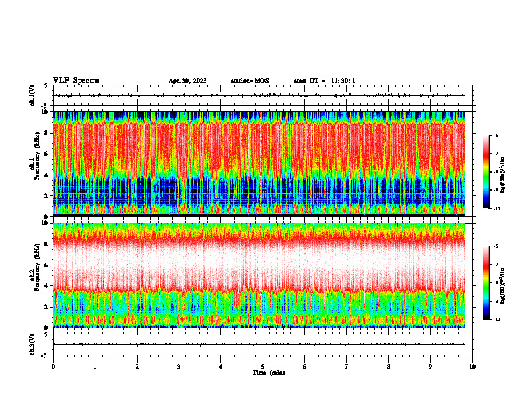Click the ch.1 voltage waveform trace

click(x=259, y=95)
